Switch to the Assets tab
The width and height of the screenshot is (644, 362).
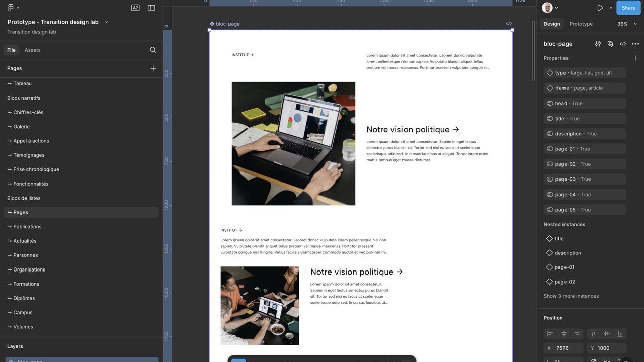(33, 50)
